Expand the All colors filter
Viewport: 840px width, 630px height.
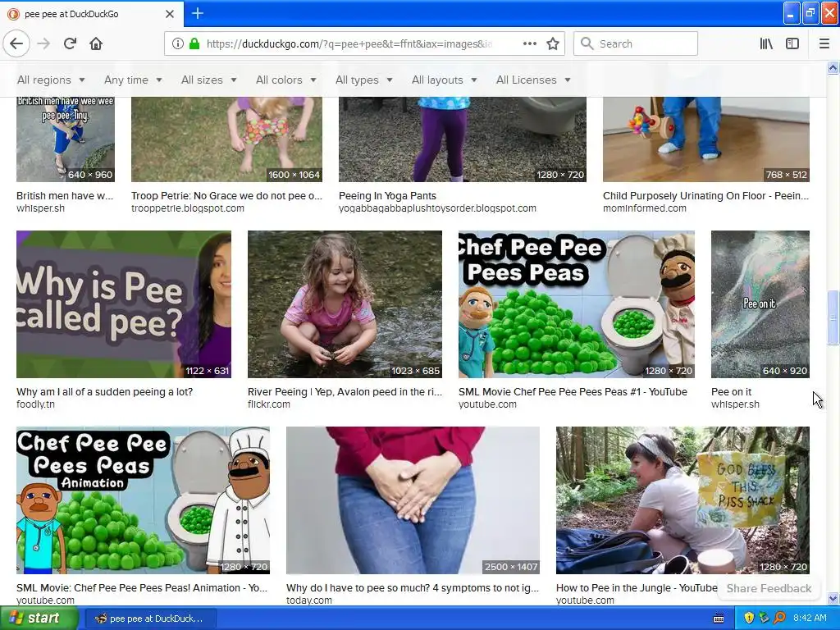click(x=285, y=80)
